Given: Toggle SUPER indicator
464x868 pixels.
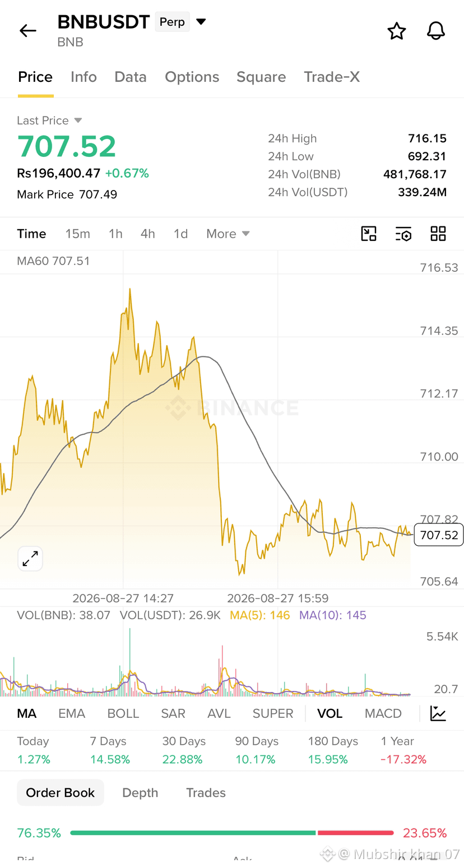Looking at the screenshot, I should [273, 713].
